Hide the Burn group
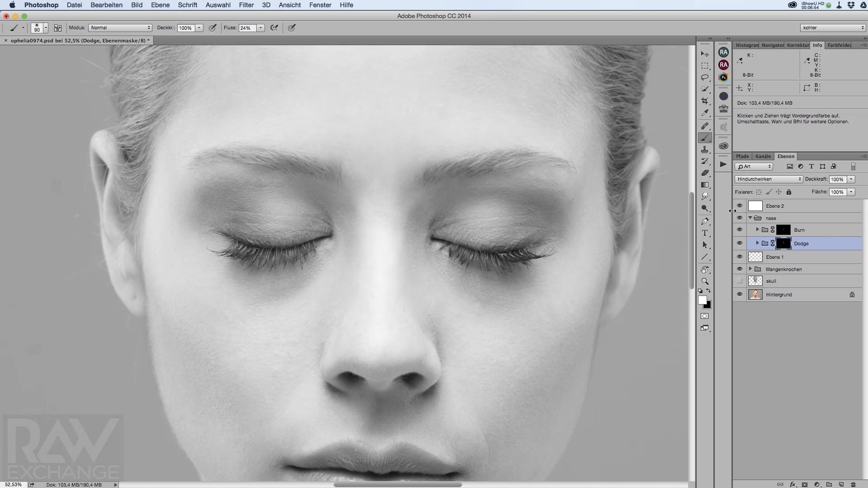This screenshot has width=868, height=488. [x=740, y=230]
